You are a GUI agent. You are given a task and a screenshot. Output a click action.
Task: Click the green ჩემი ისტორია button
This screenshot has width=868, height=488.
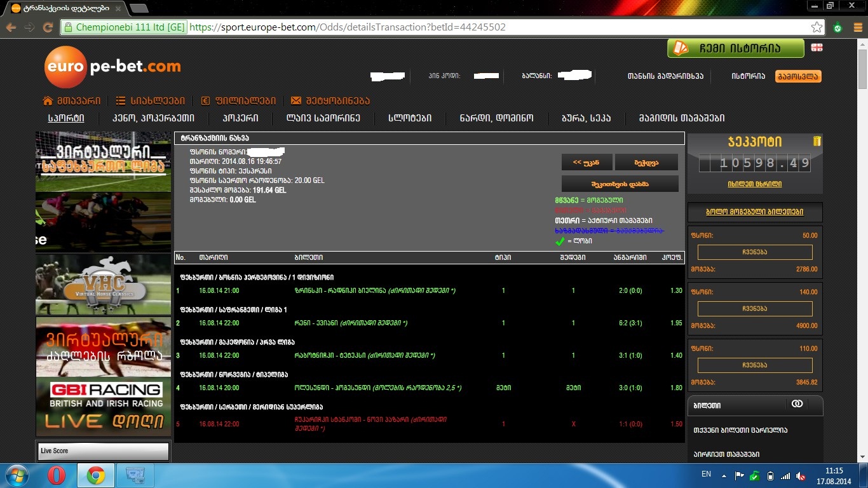coord(735,48)
